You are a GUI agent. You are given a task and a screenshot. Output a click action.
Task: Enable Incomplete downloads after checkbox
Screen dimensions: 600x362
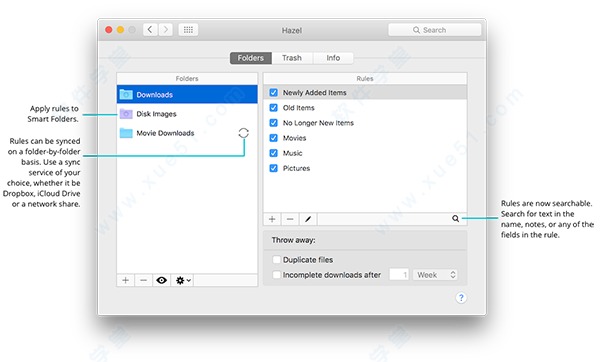coord(276,275)
